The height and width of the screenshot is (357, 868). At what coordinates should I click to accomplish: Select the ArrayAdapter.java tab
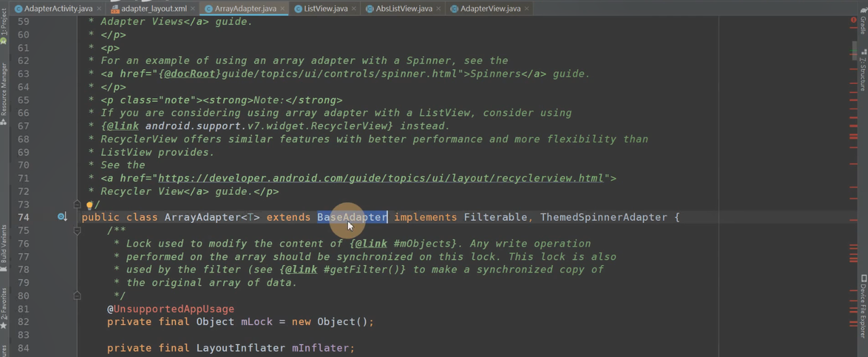point(244,9)
